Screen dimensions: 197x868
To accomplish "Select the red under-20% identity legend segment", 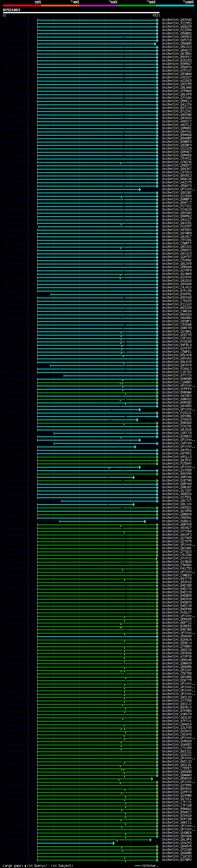I will [x=22, y=6].
